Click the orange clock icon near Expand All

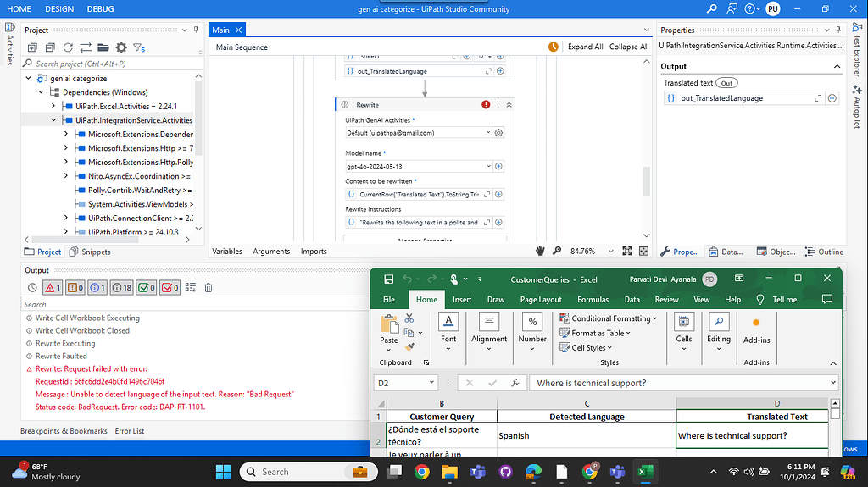click(553, 47)
